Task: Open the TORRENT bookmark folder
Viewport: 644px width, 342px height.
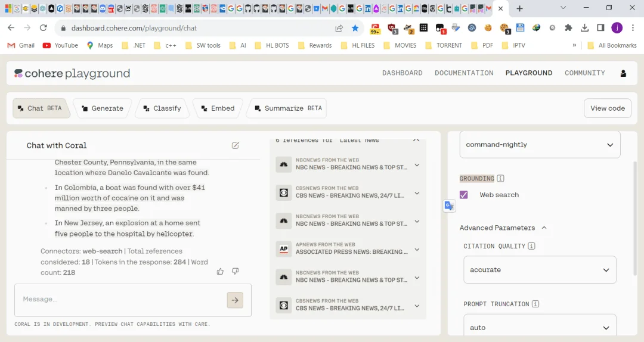Action: click(x=444, y=45)
